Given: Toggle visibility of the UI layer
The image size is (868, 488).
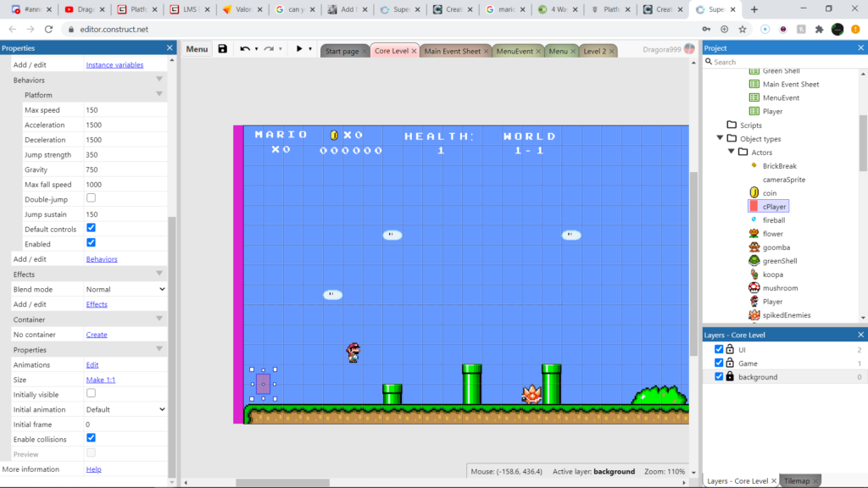Looking at the screenshot, I should pyautogui.click(x=719, y=349).
